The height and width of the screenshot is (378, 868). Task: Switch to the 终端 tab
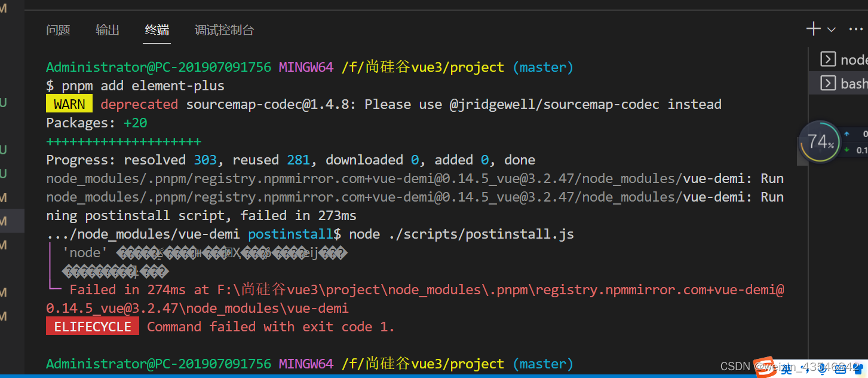tap(157, 30)
